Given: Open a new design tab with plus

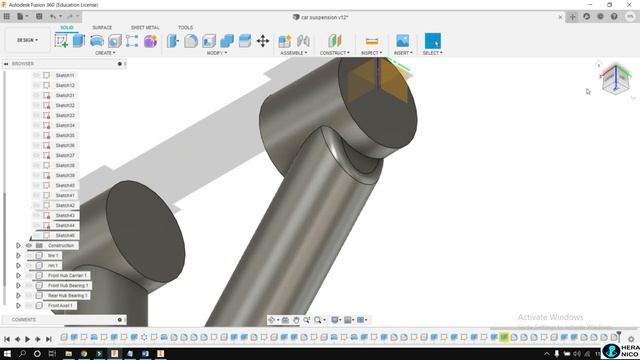Looking at the screenshot, I should pos(572,17).
